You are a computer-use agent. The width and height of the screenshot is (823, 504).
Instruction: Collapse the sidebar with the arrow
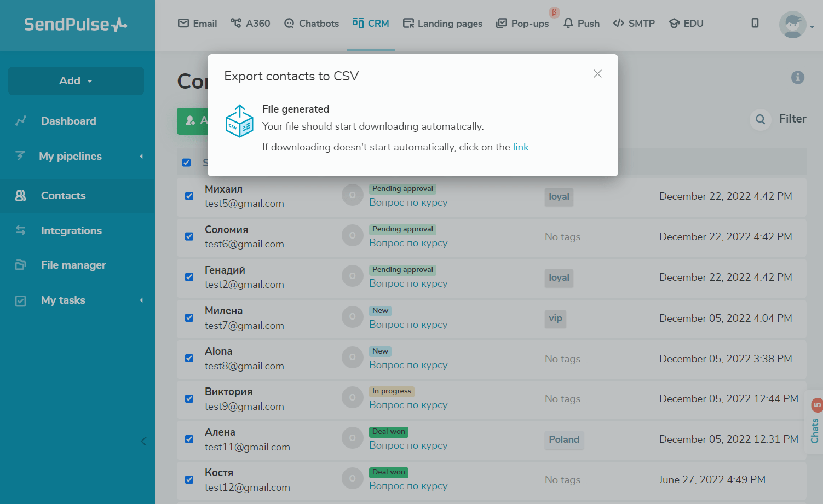[143, 442]
